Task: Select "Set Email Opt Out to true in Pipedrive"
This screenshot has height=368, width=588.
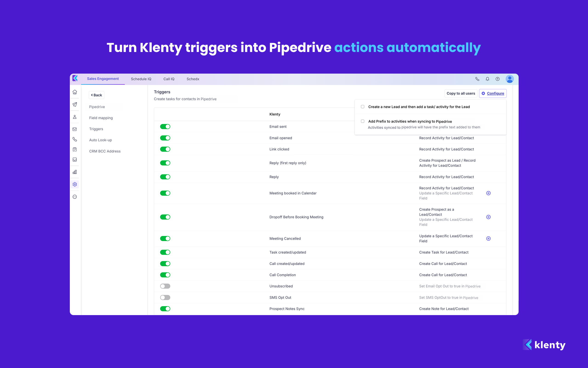Action: click(x=450, y=286)
